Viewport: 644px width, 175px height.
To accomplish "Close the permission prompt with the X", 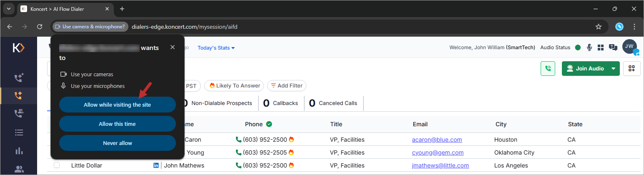I will click(173, 47).
